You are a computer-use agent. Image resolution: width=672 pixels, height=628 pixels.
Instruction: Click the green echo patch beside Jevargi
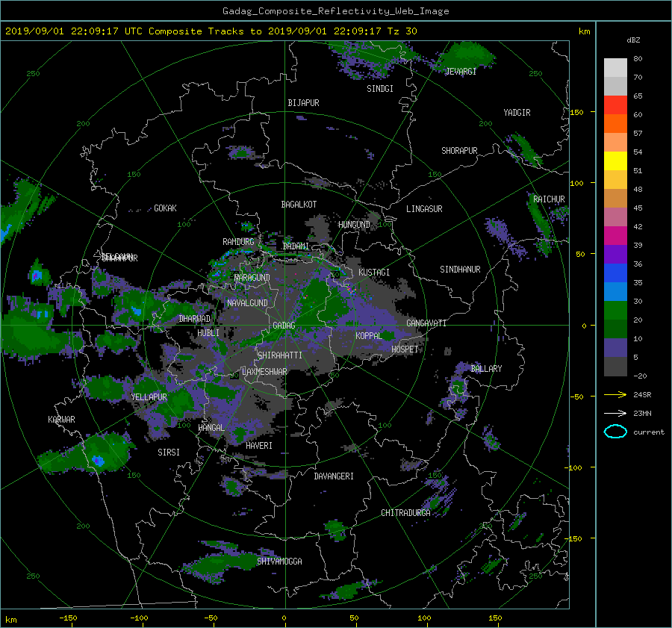466,55
